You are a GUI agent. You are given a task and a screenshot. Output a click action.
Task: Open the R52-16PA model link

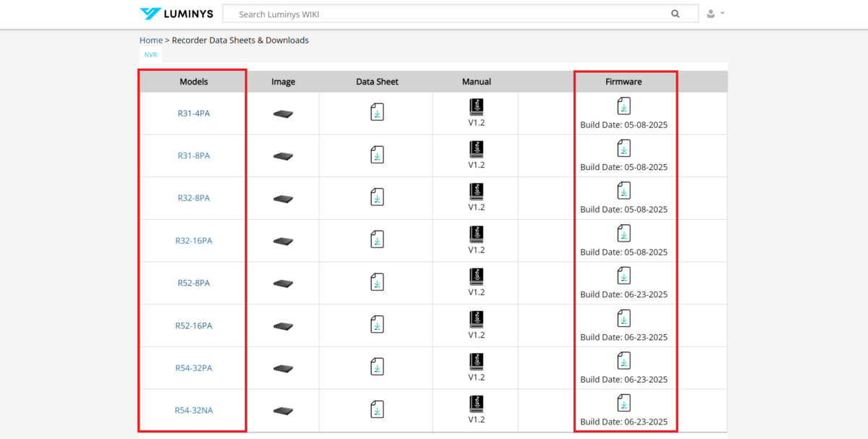click(x=194, y=325)
